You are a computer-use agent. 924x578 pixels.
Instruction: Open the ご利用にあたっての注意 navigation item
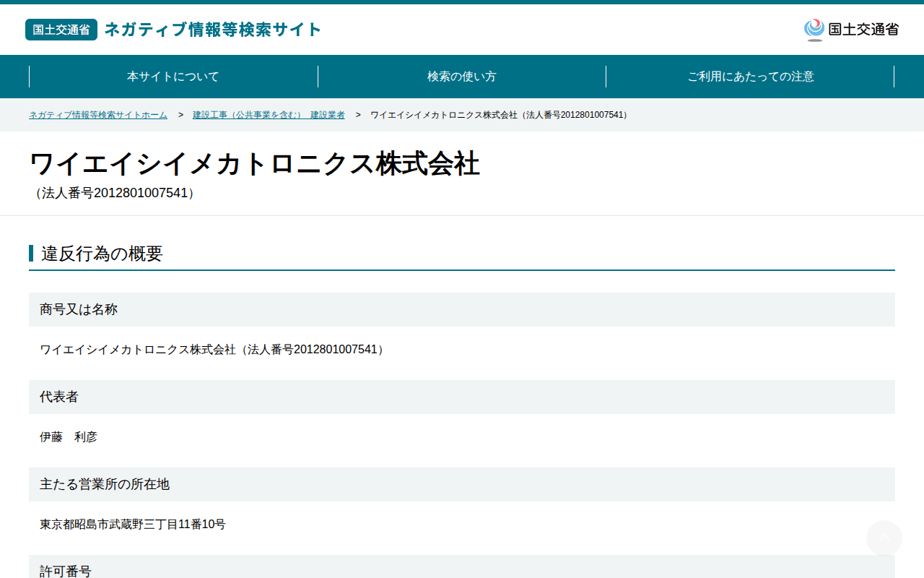click(x=751, y=77)
